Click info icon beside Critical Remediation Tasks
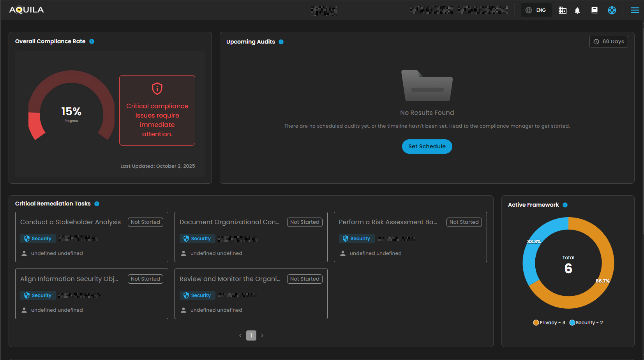644x360 pixels. pos(97,204)
